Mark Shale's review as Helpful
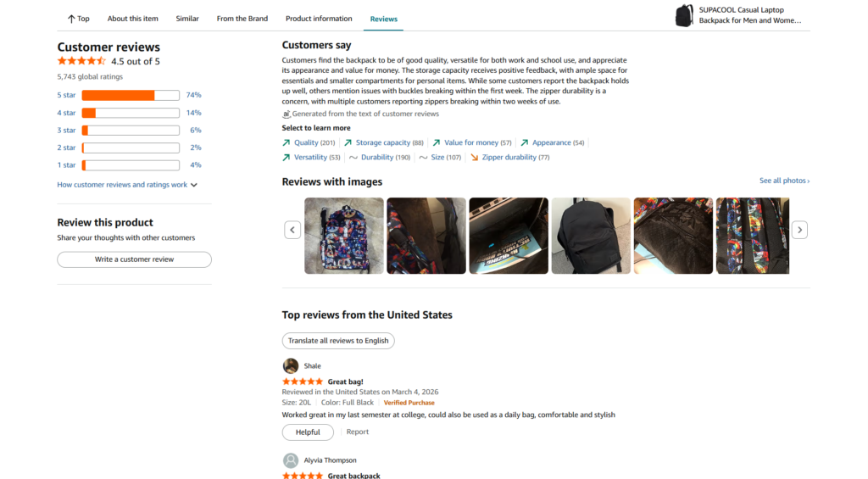 [x=308, y=432]
